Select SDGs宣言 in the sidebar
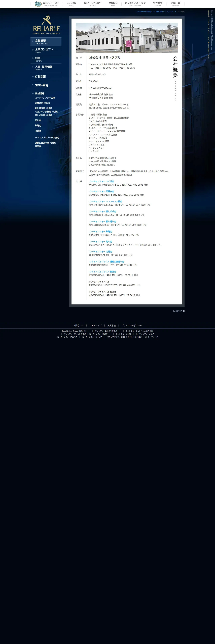The width and height of the screenshot is (215, 644). 46,85
